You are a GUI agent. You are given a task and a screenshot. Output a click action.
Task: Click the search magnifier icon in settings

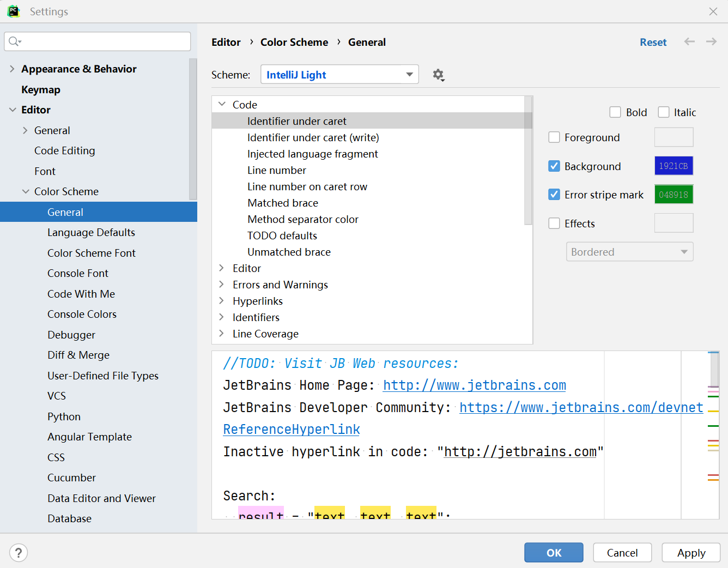tap(15, 41)
